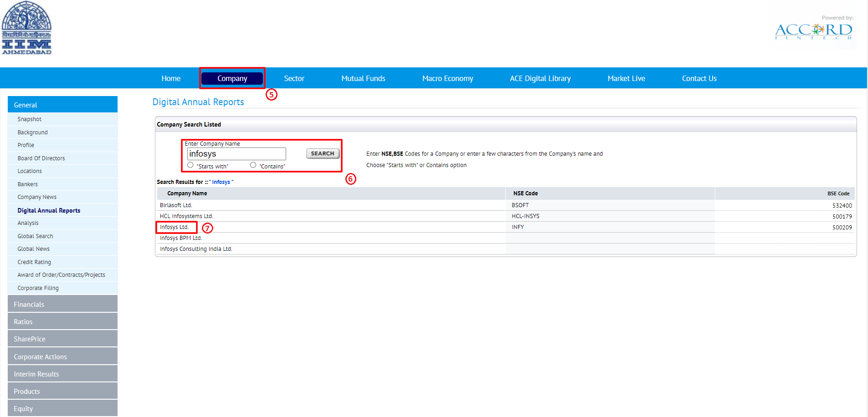Open the Digital Annual Reports sidebar link

pyautogui.click(x=49, y=210)
